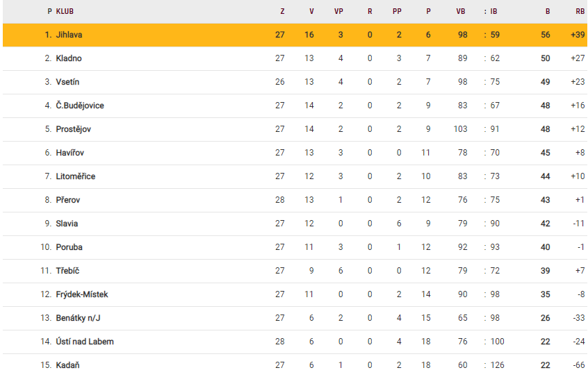Click on Prostějov club link
Viewport: 588px width, 377px height.
coord(73,129)
